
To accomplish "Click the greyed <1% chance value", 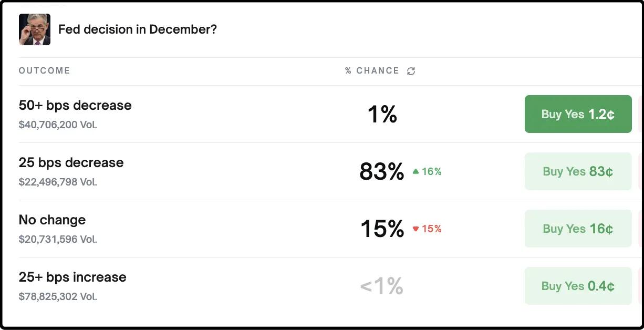I will click(x=382, y=286).
